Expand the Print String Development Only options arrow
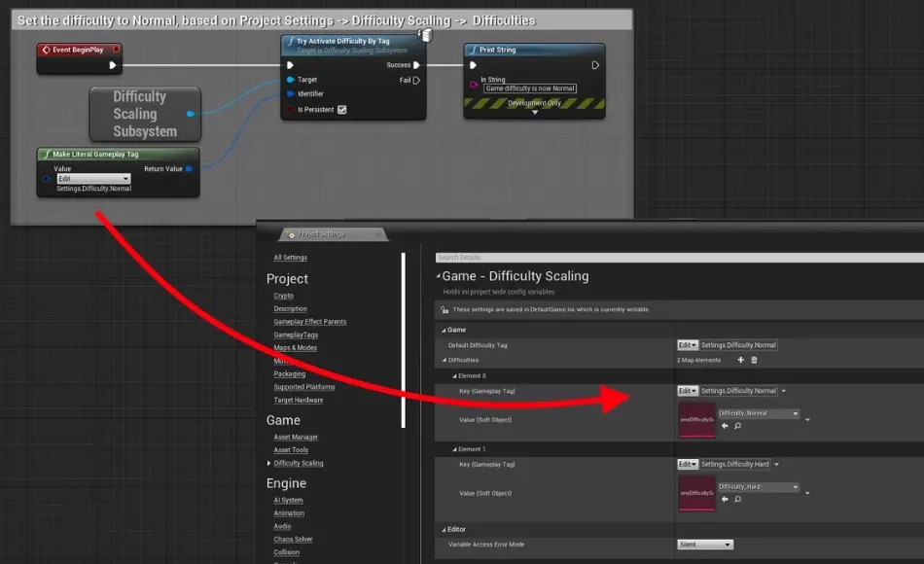 click(535, 112)
